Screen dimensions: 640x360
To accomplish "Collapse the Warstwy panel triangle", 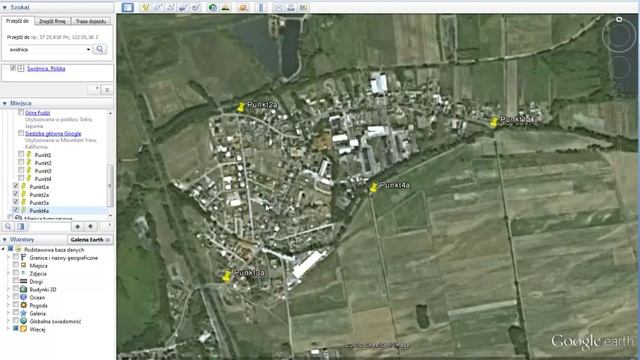I will click(x=4, y=240).
